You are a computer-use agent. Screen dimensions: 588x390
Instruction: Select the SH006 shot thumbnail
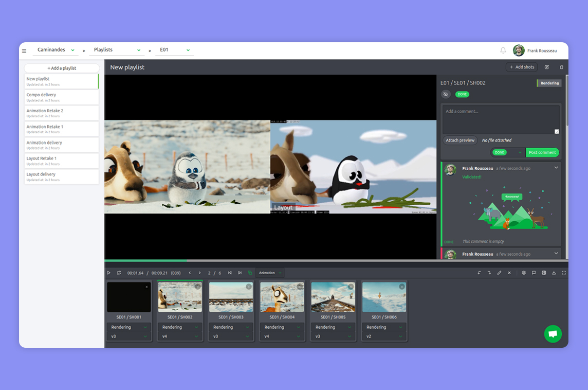pyautogui.click(x=384, y=297)
